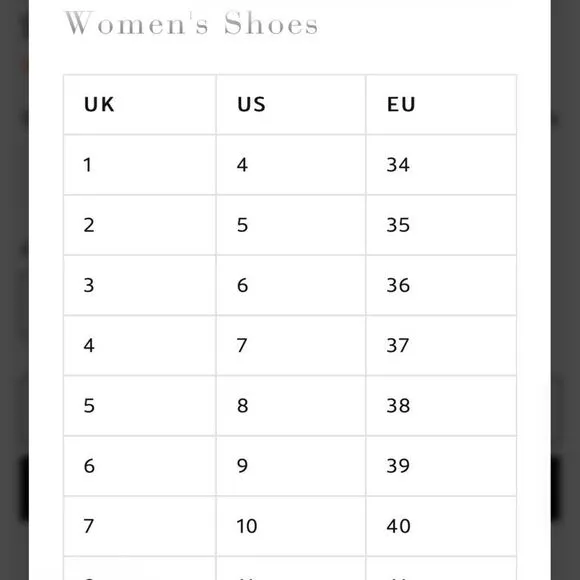
Task: Click EU size 38 cell
Action: pyautogui.click(x=441, y=406)
